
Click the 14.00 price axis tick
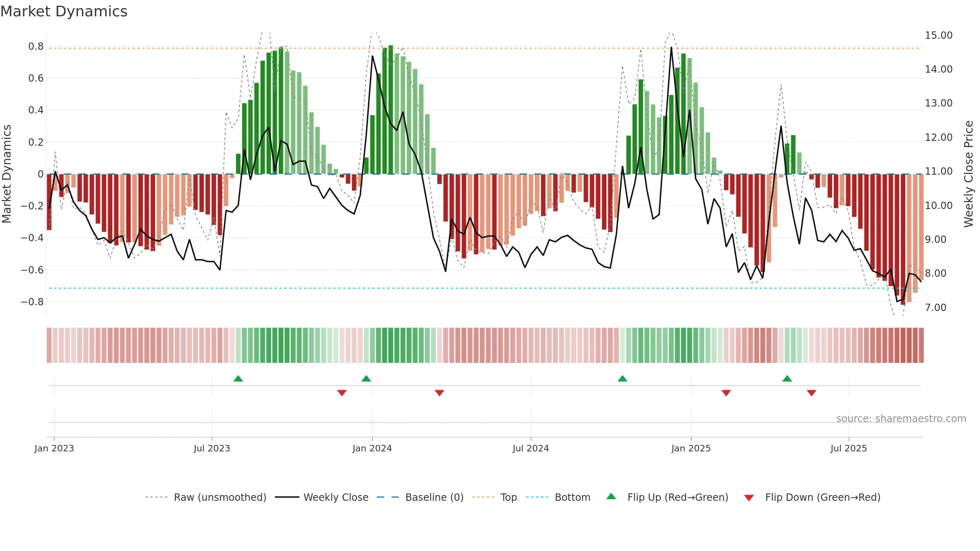(938, 69)
